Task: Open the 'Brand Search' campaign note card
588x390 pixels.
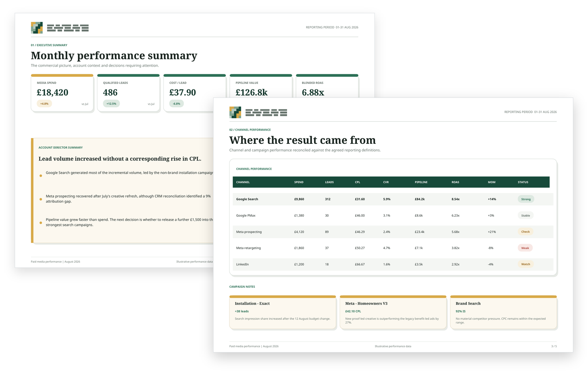Action: coord(503,312)
